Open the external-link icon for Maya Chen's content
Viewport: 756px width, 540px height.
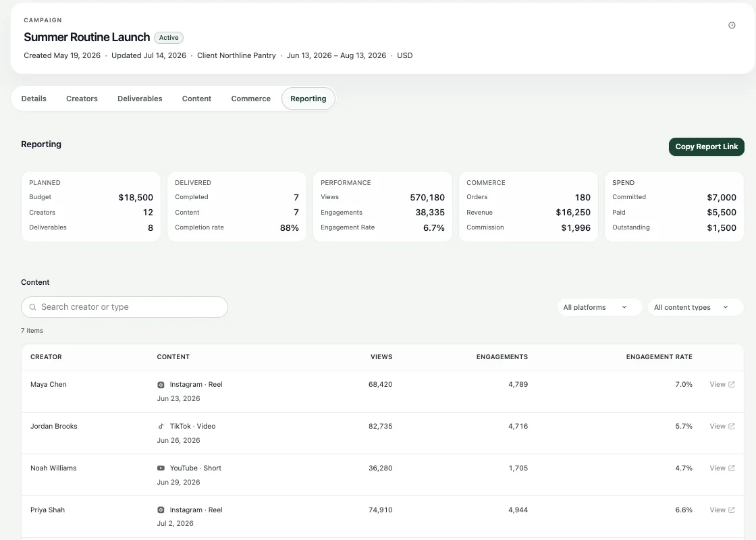tap(732, 384)
